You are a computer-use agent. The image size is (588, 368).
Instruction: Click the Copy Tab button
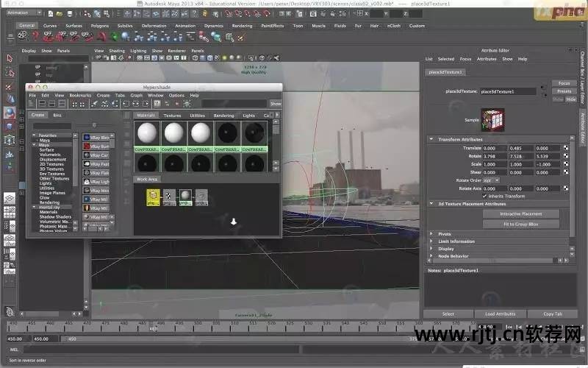[553, 314]
